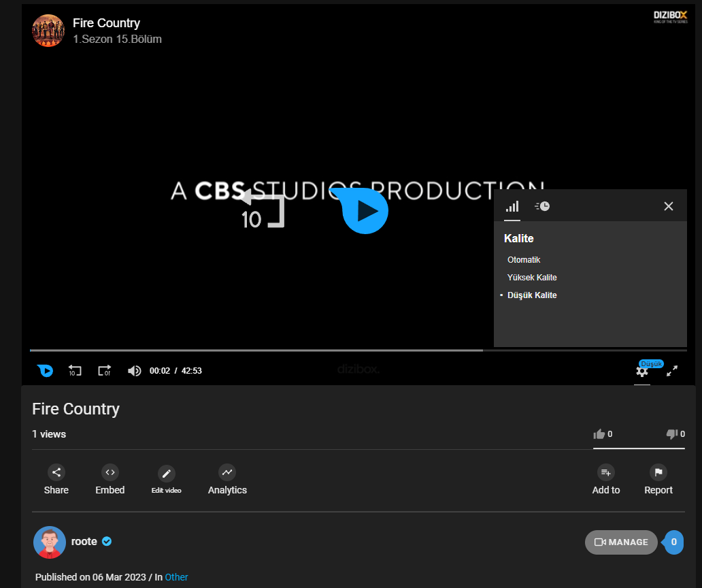Screen dimensions: 702x588
Task: Report the video with flag icon
Action: click(658, 479)
